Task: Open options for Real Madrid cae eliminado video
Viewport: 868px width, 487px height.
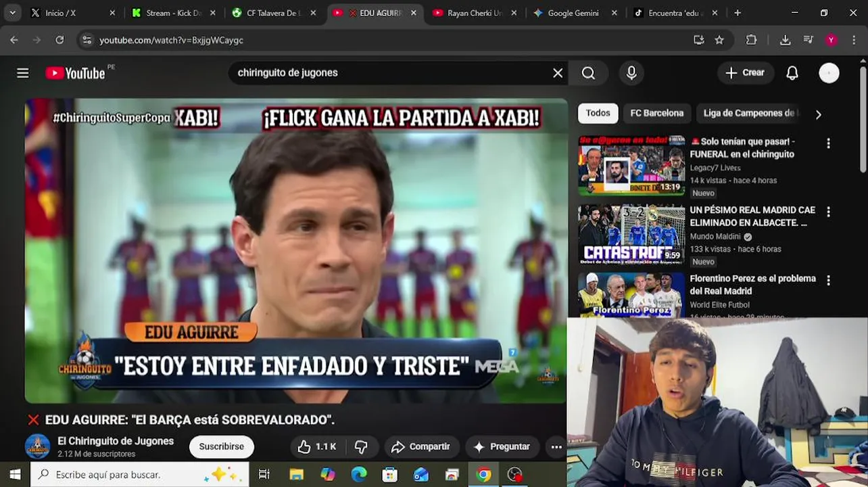Action: (828, 212)
